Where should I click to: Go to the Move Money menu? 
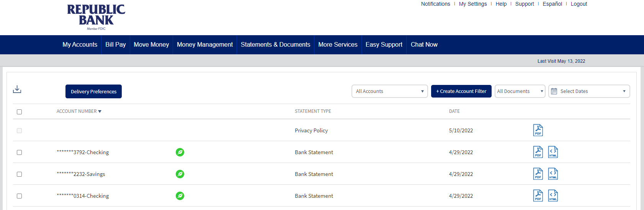pos(151,45)
